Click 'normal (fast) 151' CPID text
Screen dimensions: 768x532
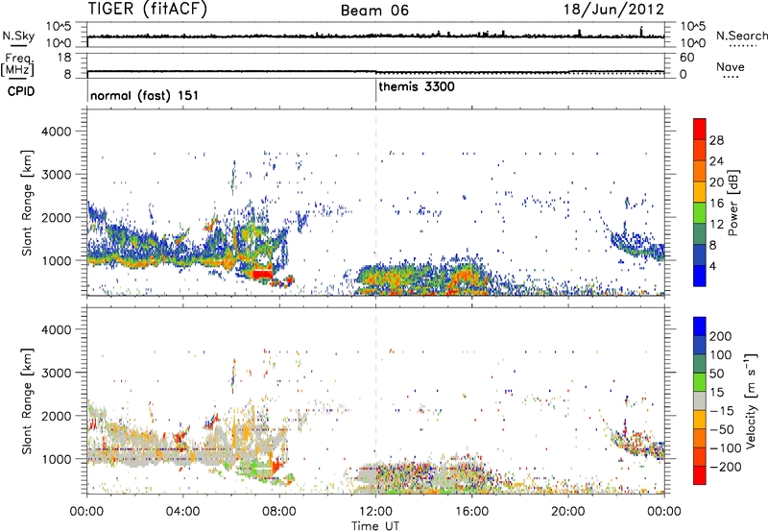click(x=145, y=95)
